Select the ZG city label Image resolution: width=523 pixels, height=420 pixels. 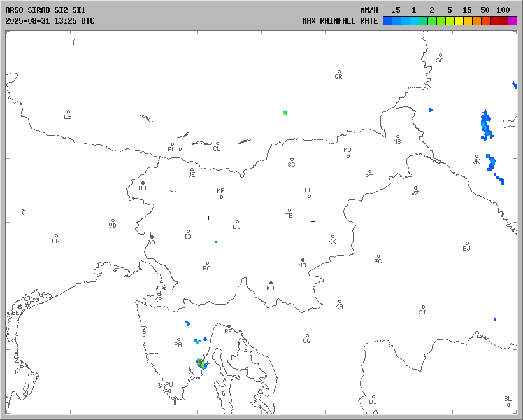coord(378,262)
